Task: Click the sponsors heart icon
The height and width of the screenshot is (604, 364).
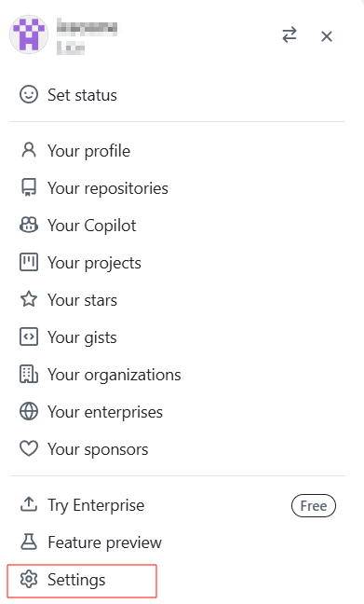Action: click(29, 448)
